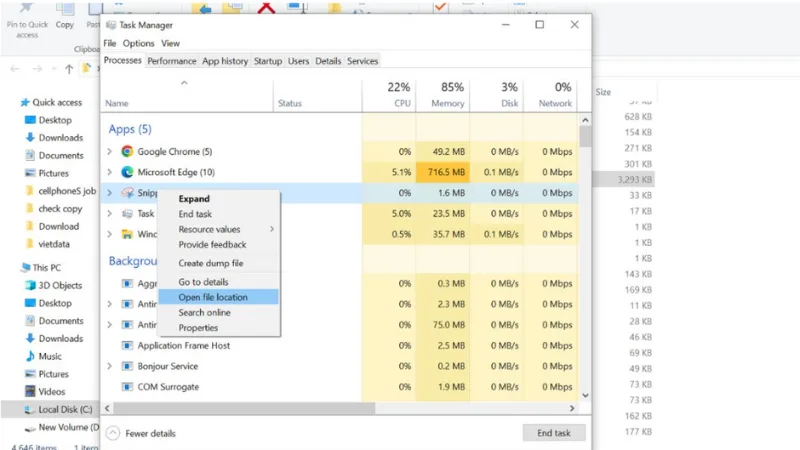This screenshot has width=800, height=450.
Task: Expand the Bonjour Service process entry
Action: [109, 366]
